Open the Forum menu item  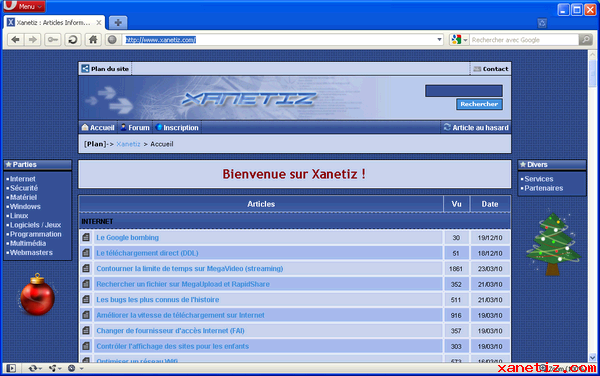135,128
